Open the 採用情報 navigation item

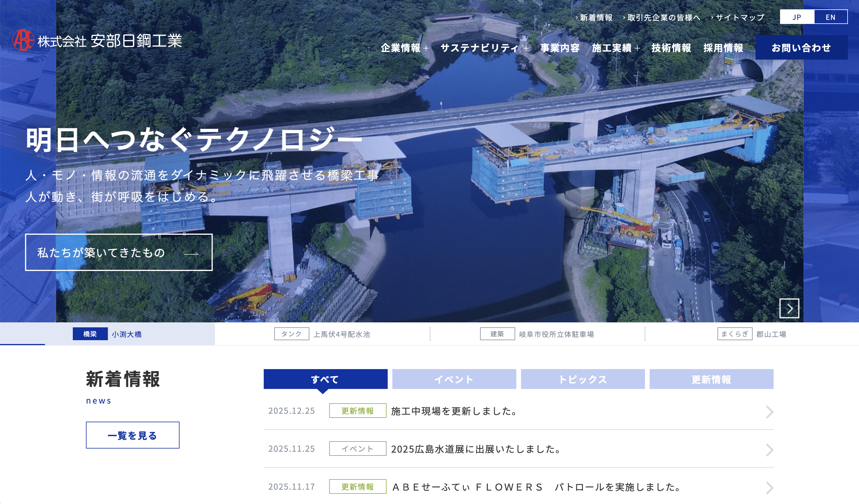point(723,48)
